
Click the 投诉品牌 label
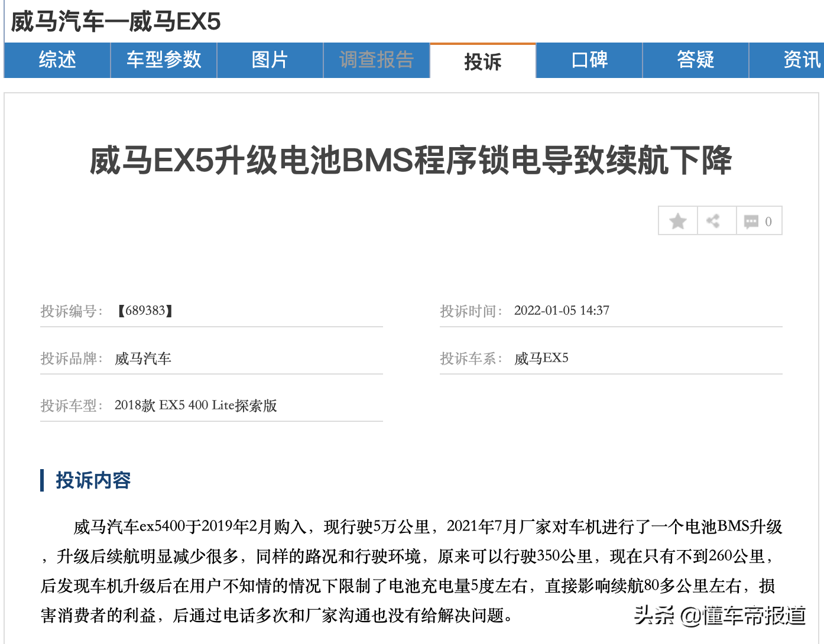pos(71,358)
